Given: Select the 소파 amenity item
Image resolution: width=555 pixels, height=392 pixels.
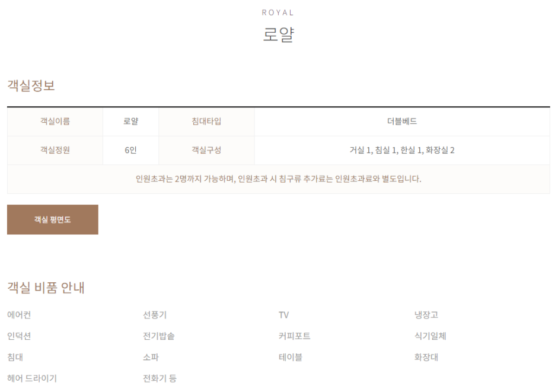Looking at the screenshot, I should [151, 357].
